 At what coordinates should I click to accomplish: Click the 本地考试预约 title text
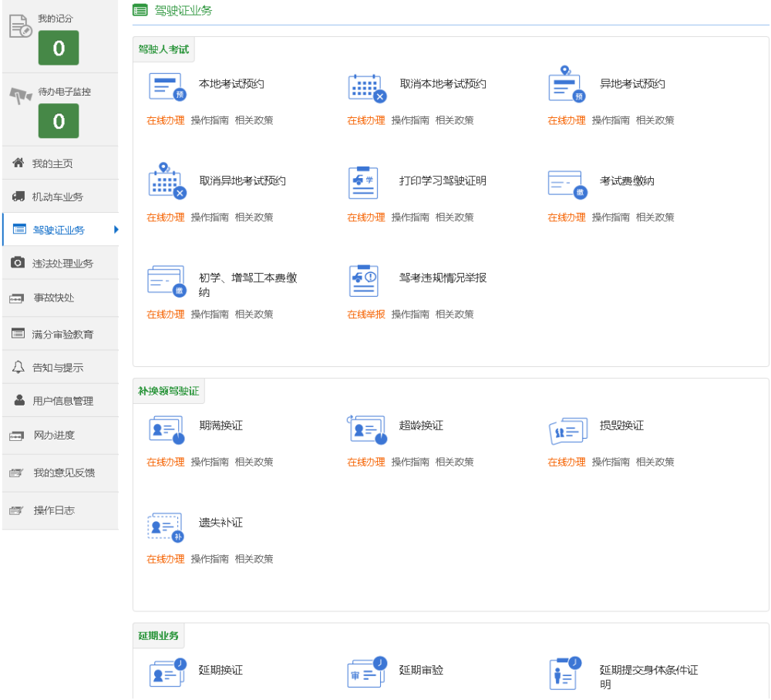(x=231, y=84)
